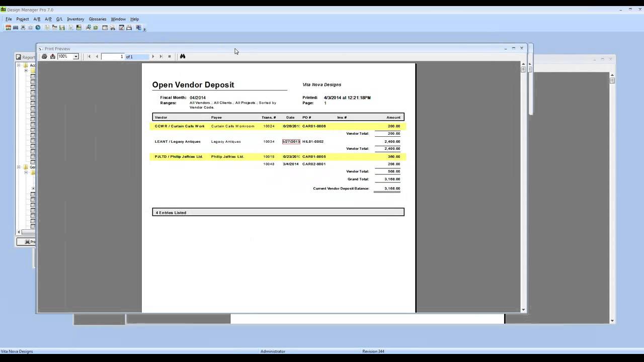Click the 'Open Vendor Deposit' report title
644x362 pixels.
coord(193,85)
